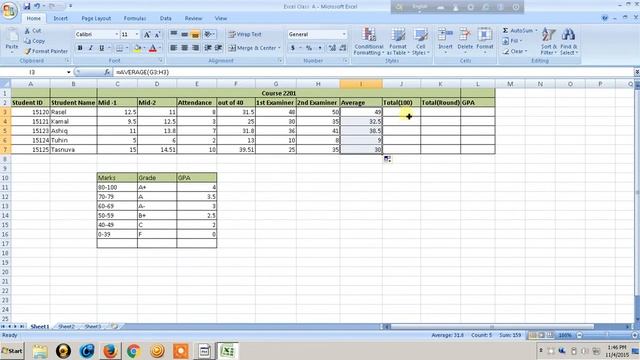Screen dimensions: 640x360
Task: Switch to Review tab
Action: pos(193,18)
